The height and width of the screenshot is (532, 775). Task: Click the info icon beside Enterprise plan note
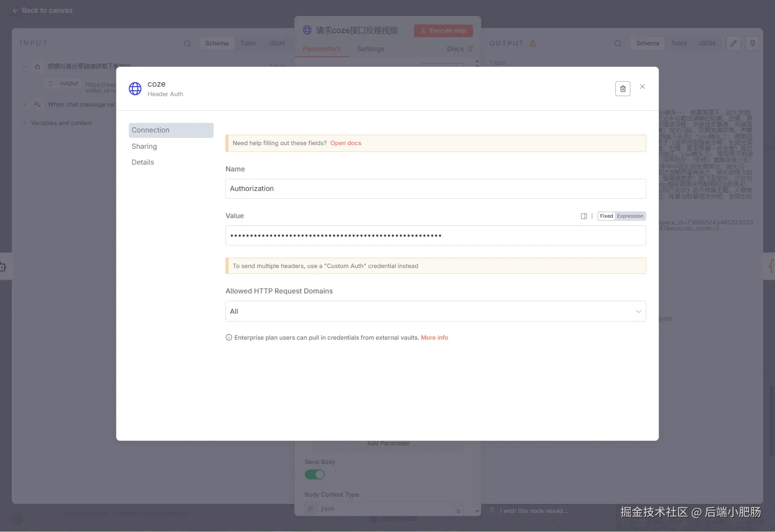click(229, 338)
